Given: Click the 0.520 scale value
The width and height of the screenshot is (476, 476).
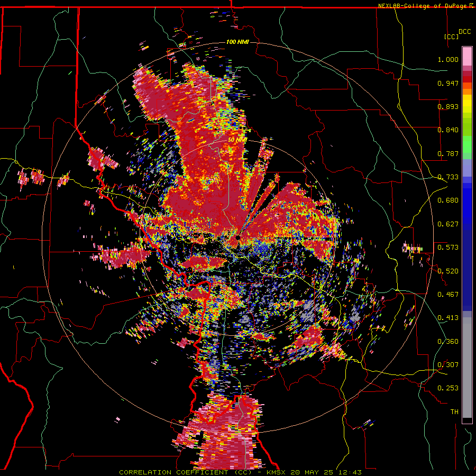Looking at the screenshot, I should pos(448,271).
